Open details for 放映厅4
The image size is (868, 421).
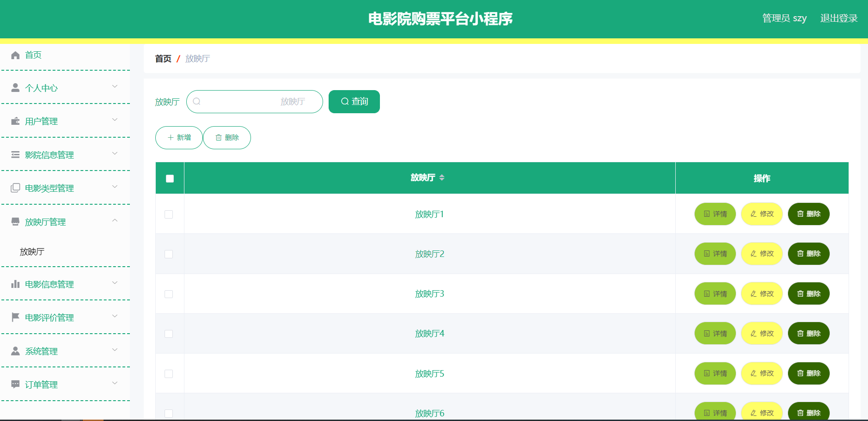pos(715,333)
